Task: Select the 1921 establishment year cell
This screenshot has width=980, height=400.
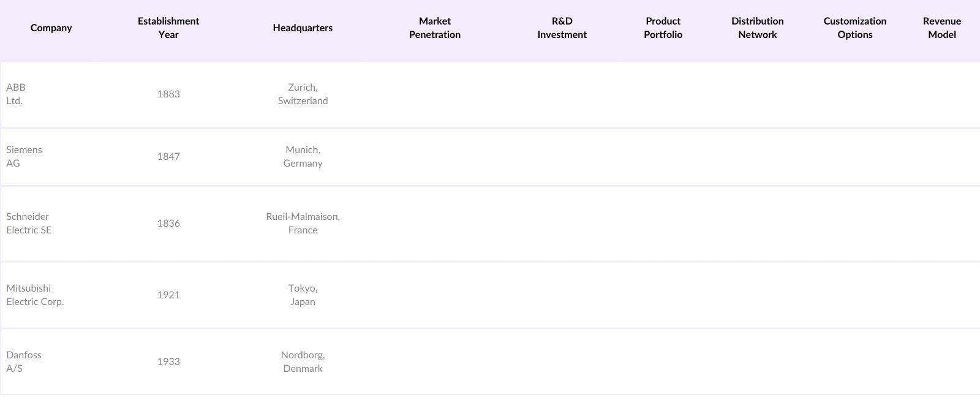Action: point(168,295)
